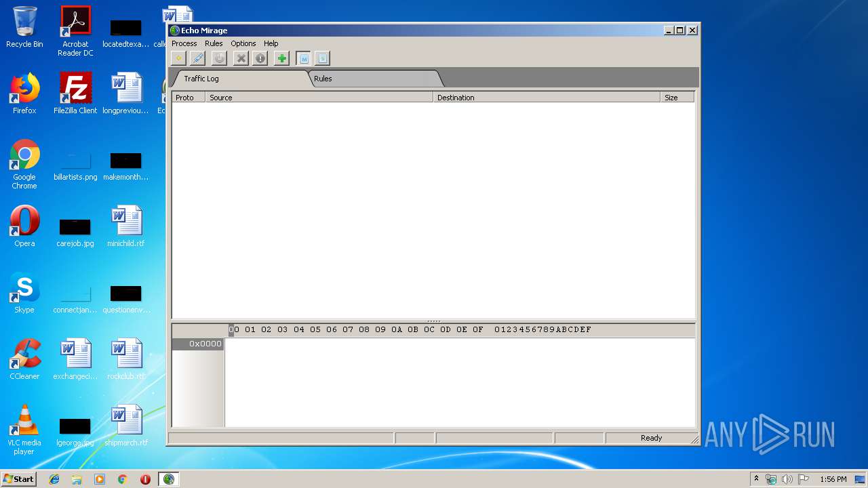The height and width of the screenshot is (488, 868).
Task: Select the rockclub.rtf document
Action: click(x=126, y=359)
